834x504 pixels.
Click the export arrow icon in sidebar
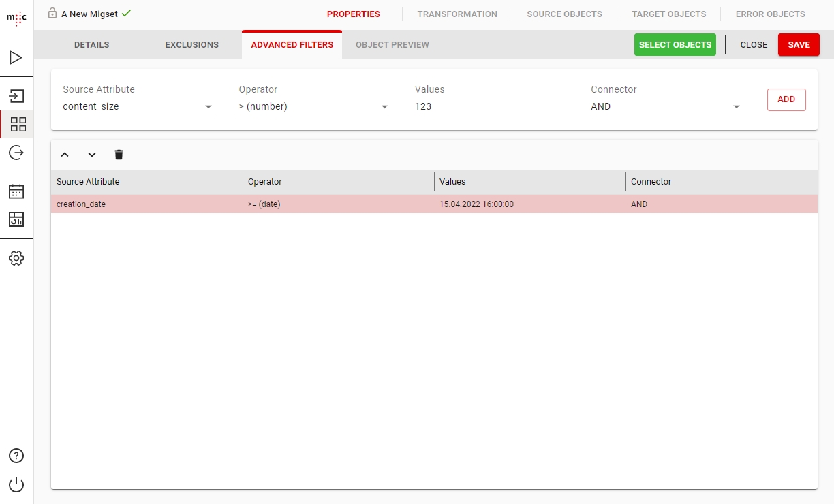[16, 153]
